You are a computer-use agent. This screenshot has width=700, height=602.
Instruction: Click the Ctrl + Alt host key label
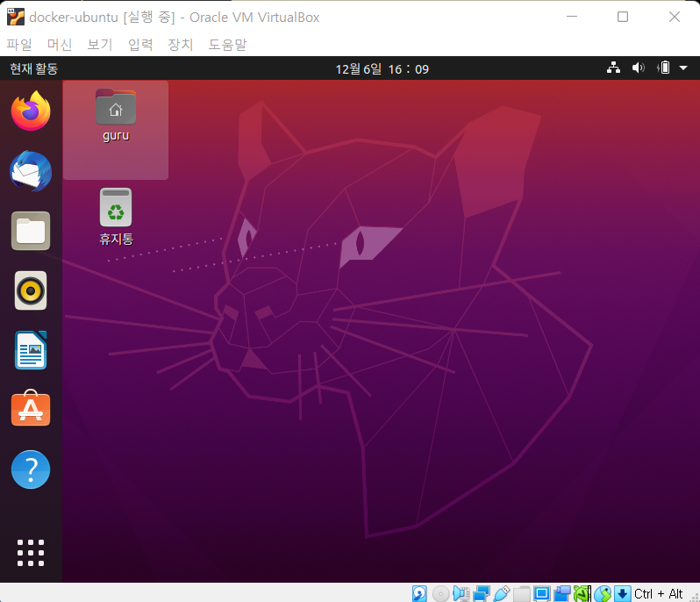[x=659, y=593]
